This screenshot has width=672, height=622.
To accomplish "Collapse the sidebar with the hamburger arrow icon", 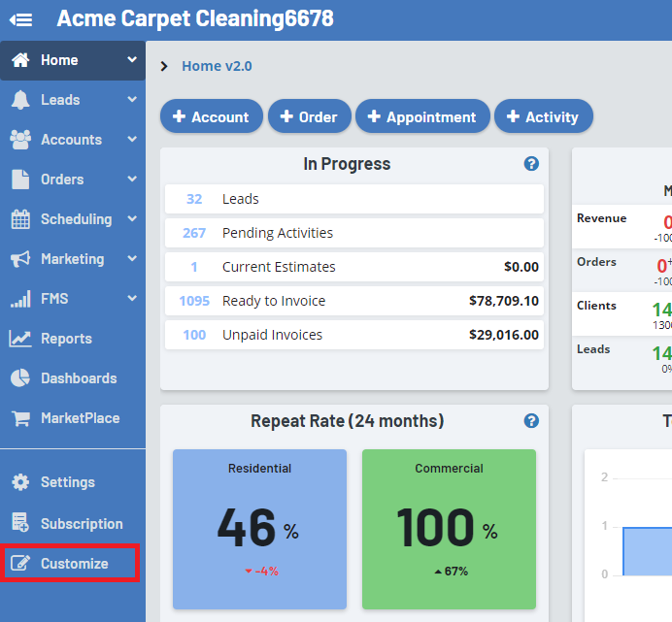I will click(20, 19).
